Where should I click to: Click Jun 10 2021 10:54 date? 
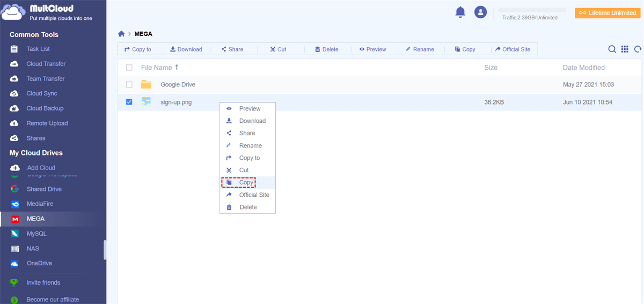(x=588, y=102)
